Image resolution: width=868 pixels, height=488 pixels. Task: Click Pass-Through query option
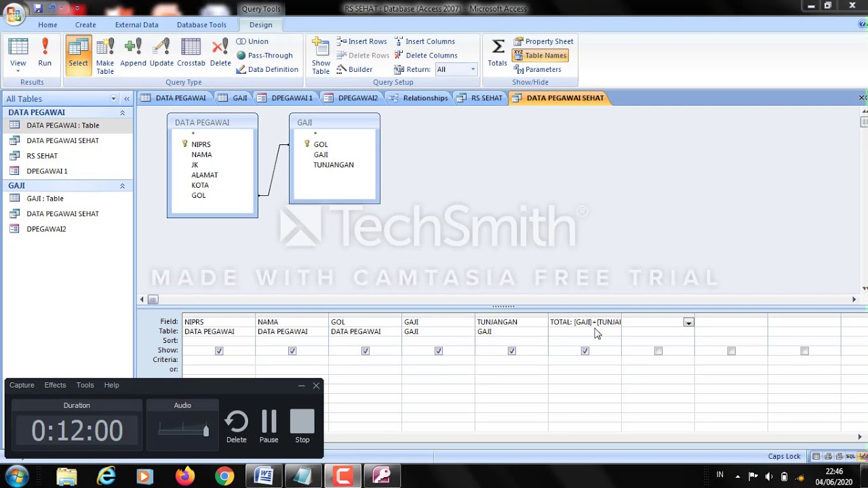(264, 56)
